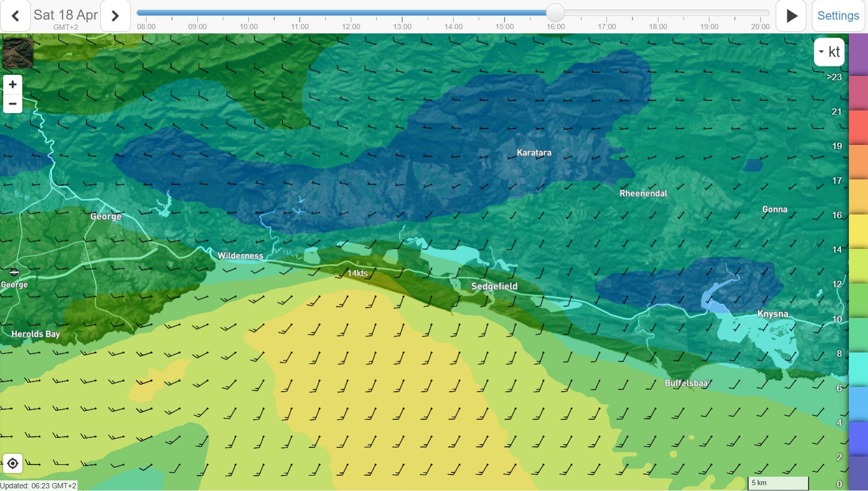Play the wind forecast animation
Screen dimensions: 868x491
791,16
